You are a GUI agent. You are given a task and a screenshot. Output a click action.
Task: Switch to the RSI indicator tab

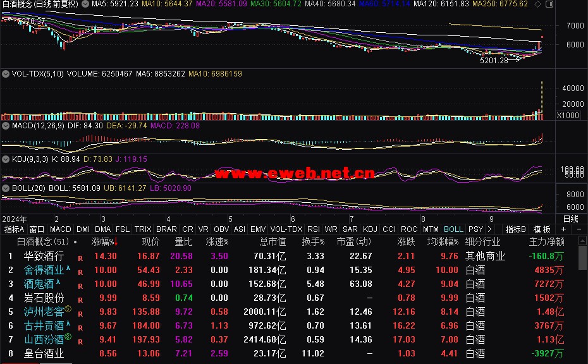[313, 229]
